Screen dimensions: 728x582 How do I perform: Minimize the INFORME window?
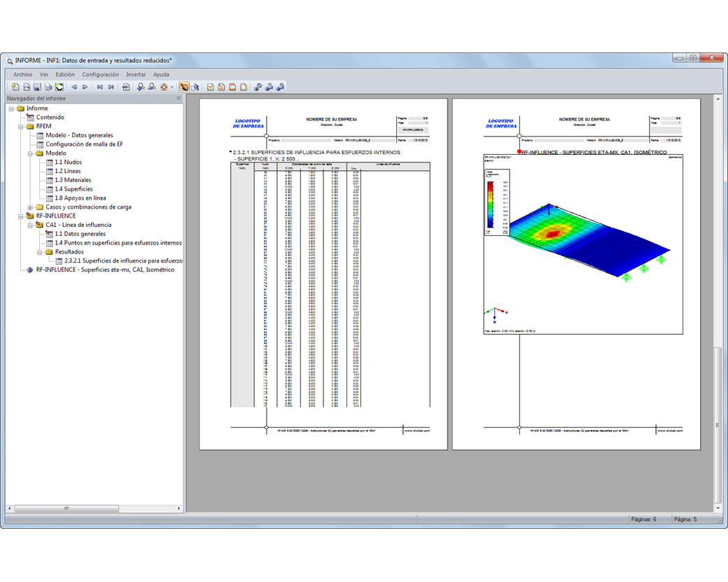[x=680, y=58]
